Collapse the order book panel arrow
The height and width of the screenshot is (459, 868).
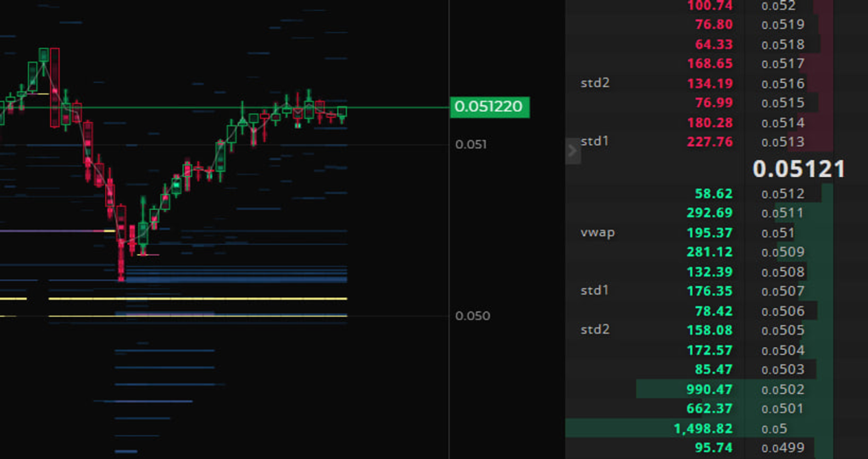[x=572, y=152]
